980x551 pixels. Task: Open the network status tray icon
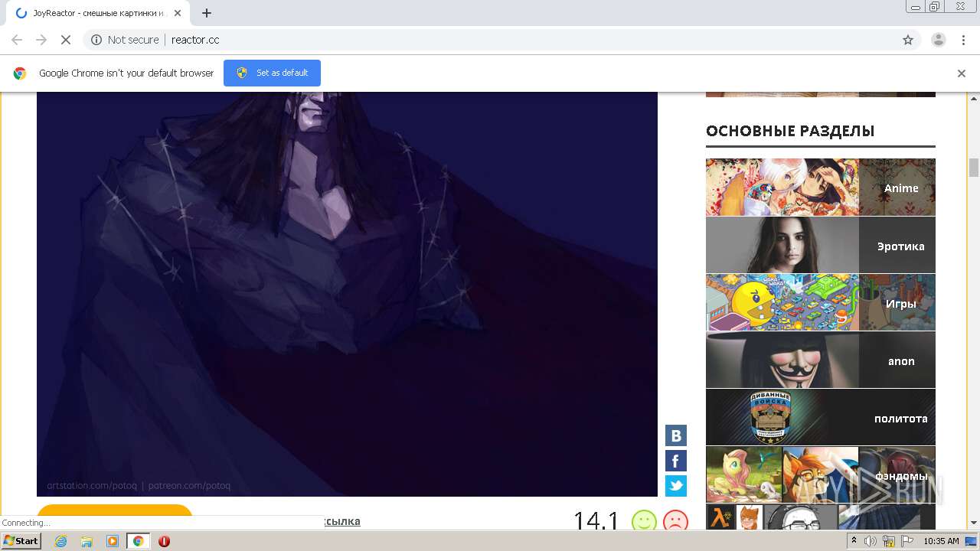(x=889, y=541)
